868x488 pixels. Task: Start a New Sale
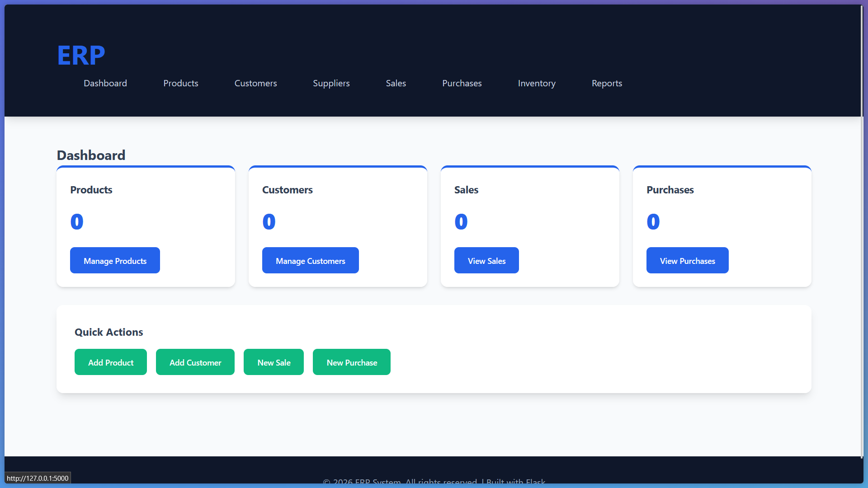pos(274,362)
